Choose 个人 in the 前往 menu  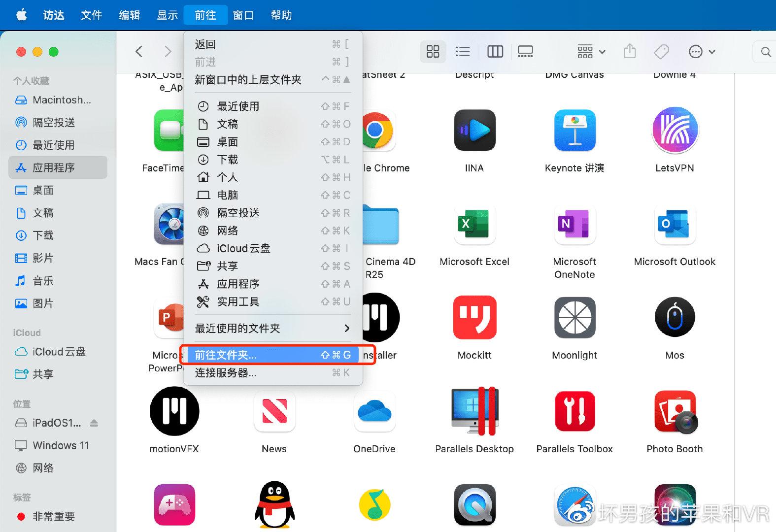[273, 177]
